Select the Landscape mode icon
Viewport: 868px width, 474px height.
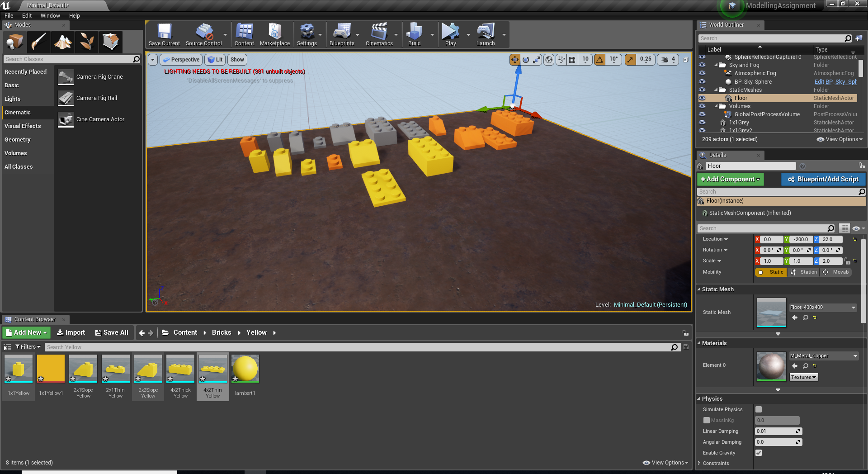[x=63, y=42]
